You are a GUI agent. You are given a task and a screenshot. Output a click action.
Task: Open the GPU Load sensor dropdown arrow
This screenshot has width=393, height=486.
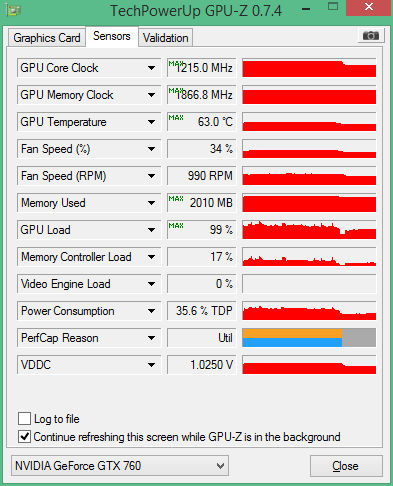pyautogui.click(x=151, y=230)
